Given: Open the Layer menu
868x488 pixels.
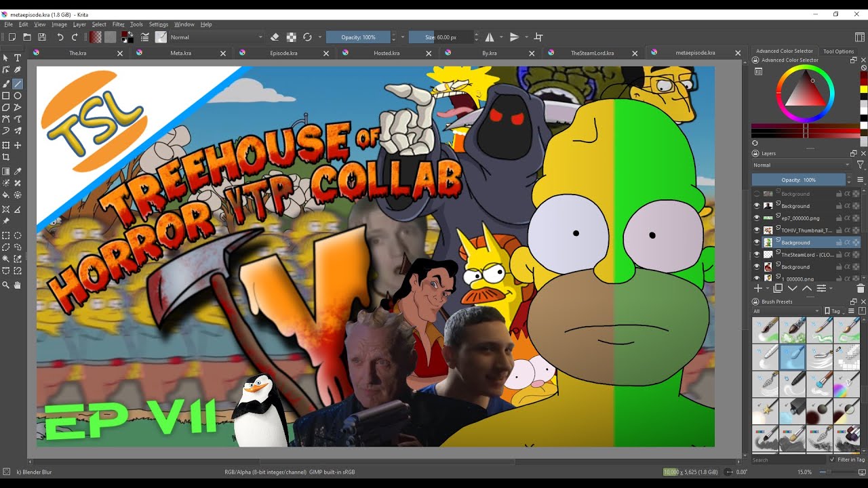Looking at the screenshot, I should [79, 24].
